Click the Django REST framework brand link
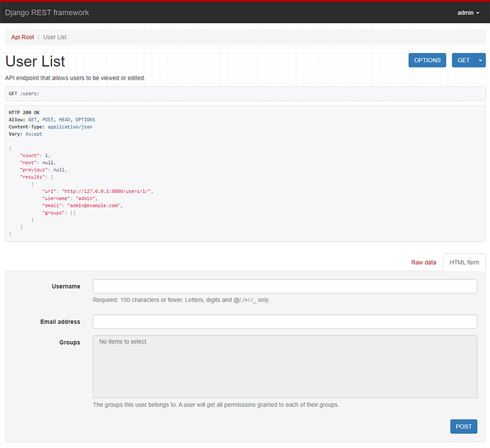The width and height of the screenshot is (490, 448). tap(47, 12)
